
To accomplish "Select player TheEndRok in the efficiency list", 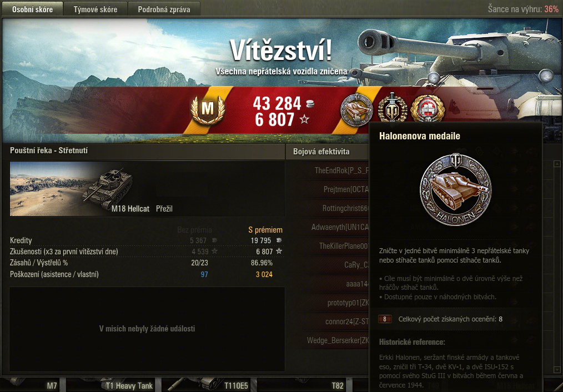I will click(341, 170).
